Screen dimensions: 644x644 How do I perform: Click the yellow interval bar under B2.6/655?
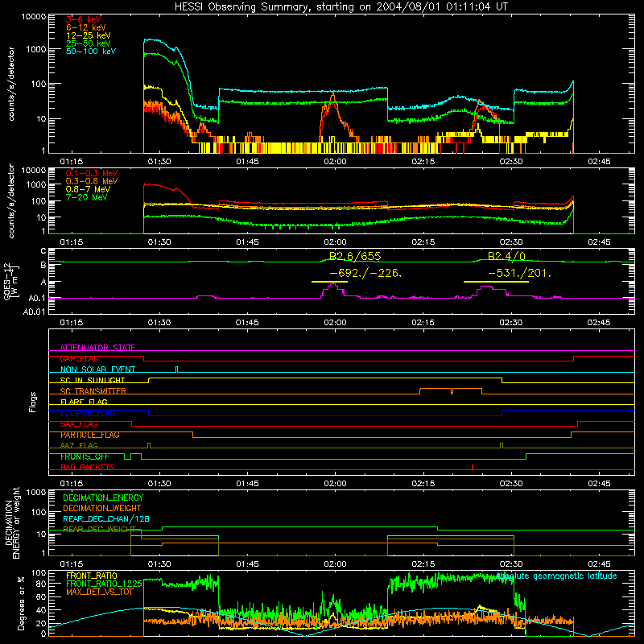coord(329,282)
